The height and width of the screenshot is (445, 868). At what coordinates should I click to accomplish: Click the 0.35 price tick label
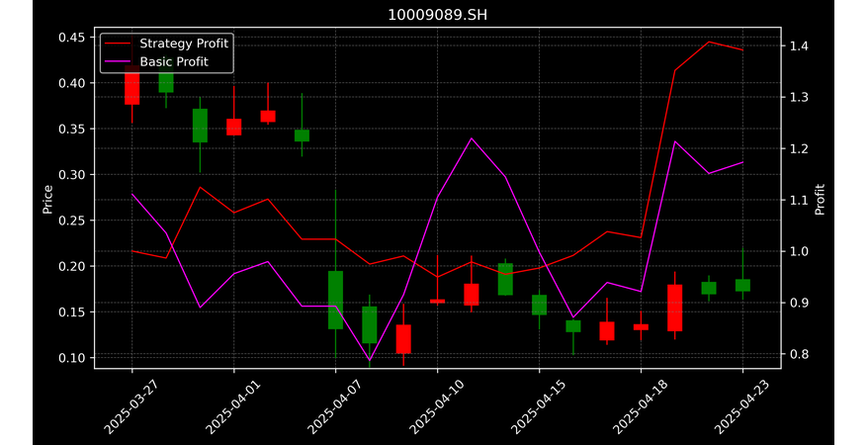pos(72,129)
